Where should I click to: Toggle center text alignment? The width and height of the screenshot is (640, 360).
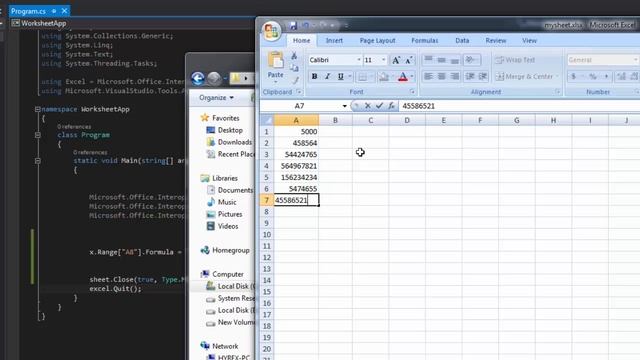pos(442,76)
